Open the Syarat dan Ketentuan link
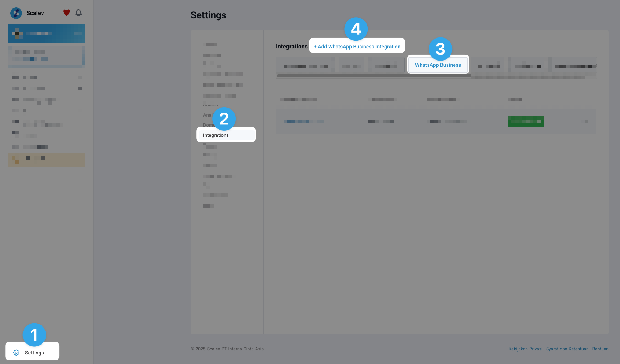Image resolution: width=620 pixels, height=364 pixels. click(567, 349)
